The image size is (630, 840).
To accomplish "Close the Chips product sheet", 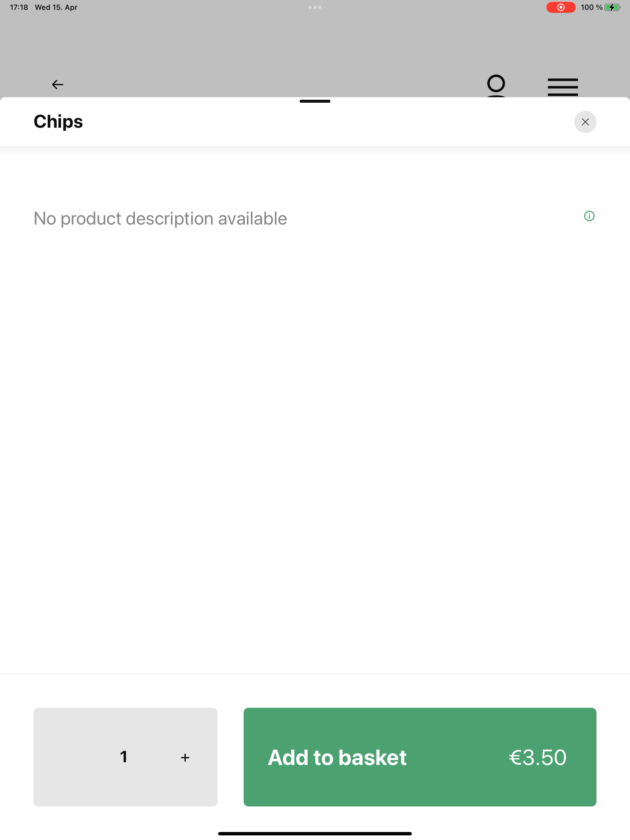I will click(x=585, y=122).
